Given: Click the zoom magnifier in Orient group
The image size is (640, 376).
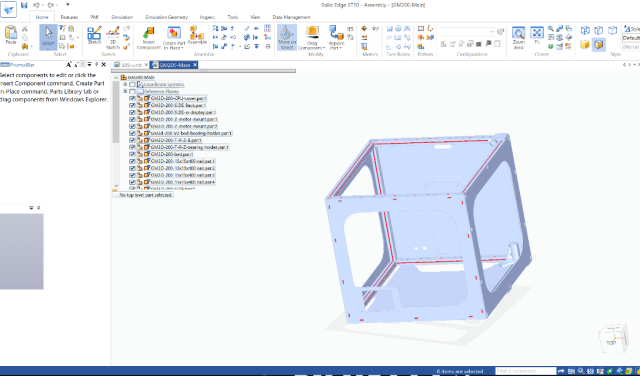Looking at the screenshot, I should point(551,29).
